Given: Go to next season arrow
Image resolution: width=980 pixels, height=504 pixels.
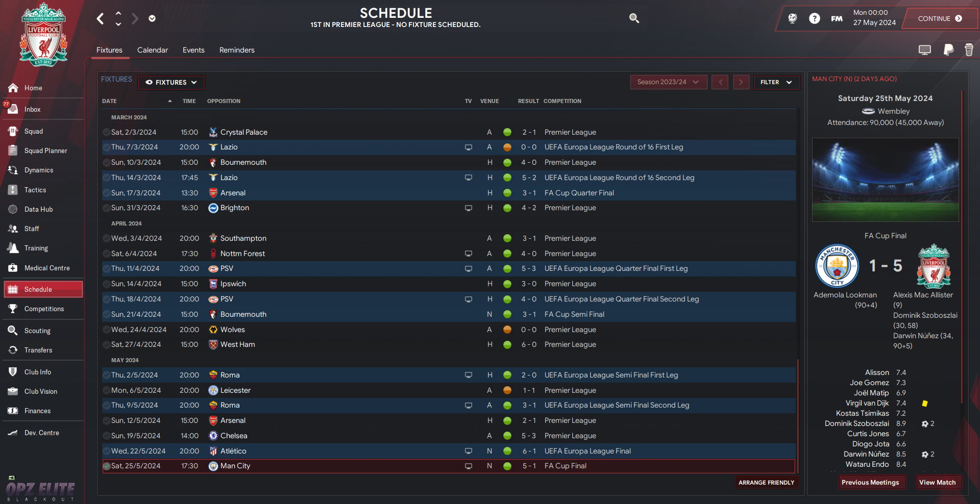Looking at the screenshot, I should pyautogui.click(x=741, y=82).
